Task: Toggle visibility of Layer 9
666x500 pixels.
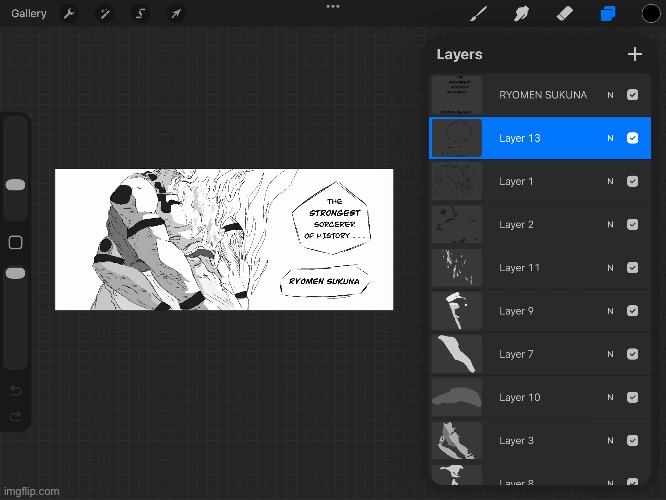Action: pos(632,311)
